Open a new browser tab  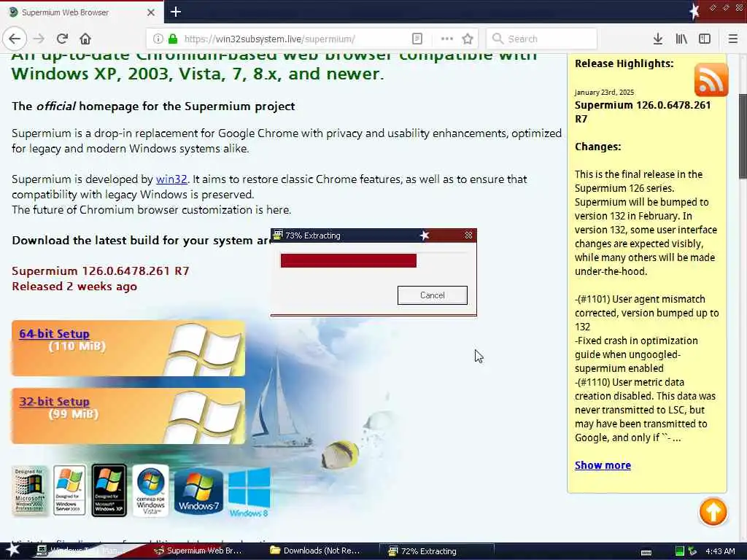tap(176, 12)
